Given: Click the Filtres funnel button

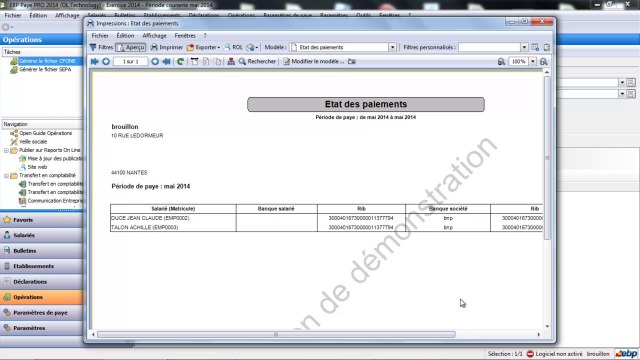Looking at the screenshot, I should pyautogui.click(x=101, y=47).
